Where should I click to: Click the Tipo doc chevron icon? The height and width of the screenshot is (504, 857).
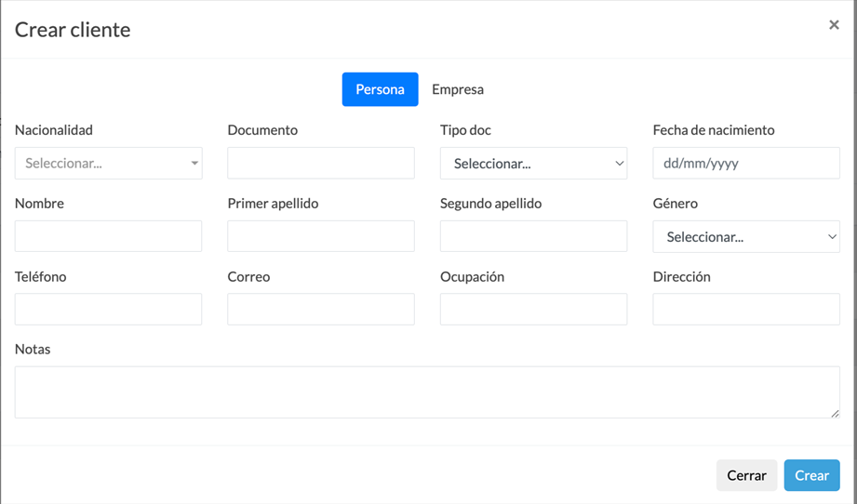619,163
